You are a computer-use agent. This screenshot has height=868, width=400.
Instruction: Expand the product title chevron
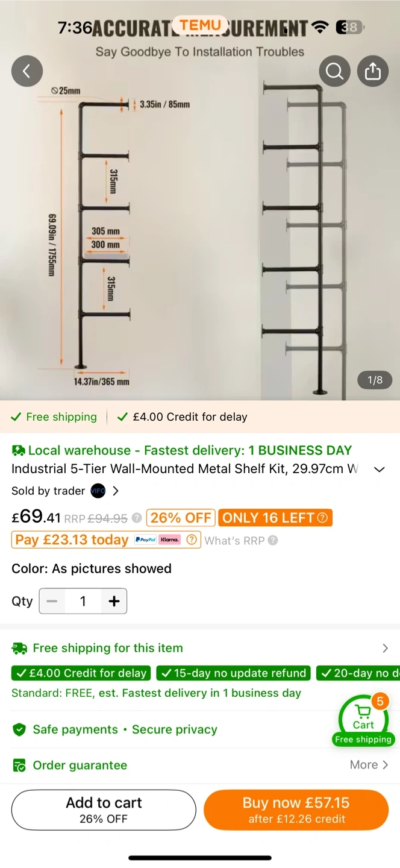point(380,470)
